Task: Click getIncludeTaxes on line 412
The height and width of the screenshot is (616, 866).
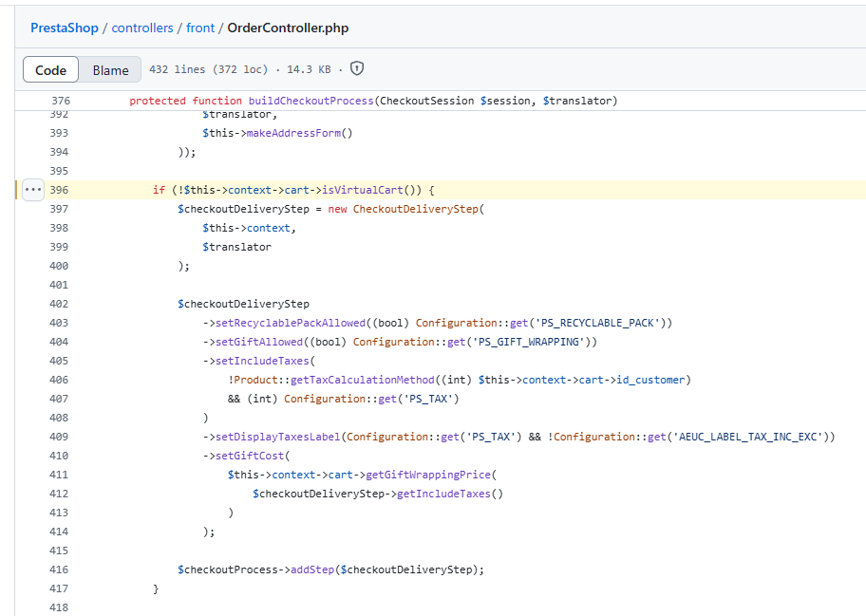Action: pos(443,494)
